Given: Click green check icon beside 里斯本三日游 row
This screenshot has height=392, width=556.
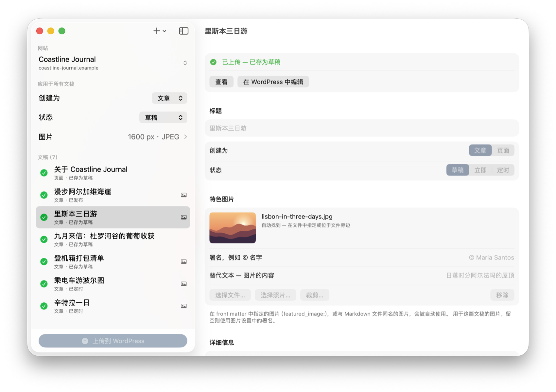Looking at the screenshot, I should coord(44,217).
